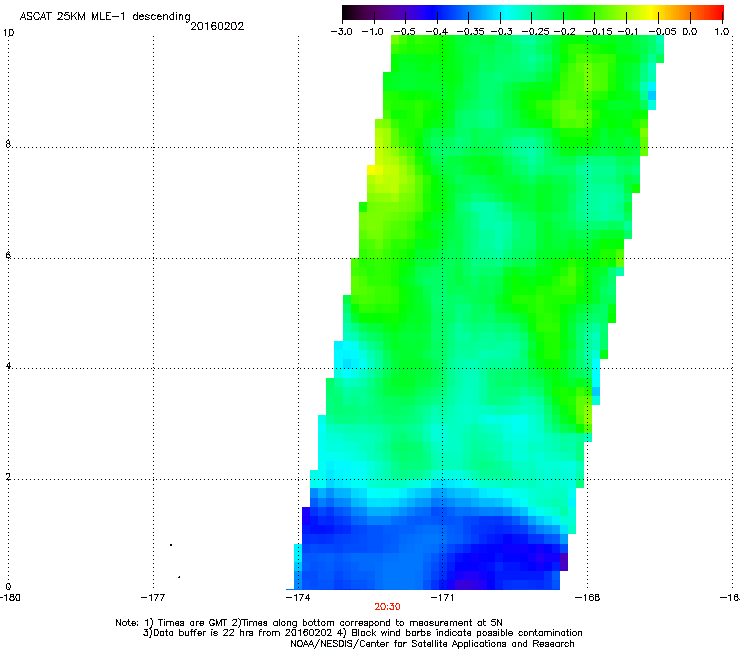Viewport: 740px width, 650px height.
Task: Click the colorbar label -0.1
Action: (628, 32)
